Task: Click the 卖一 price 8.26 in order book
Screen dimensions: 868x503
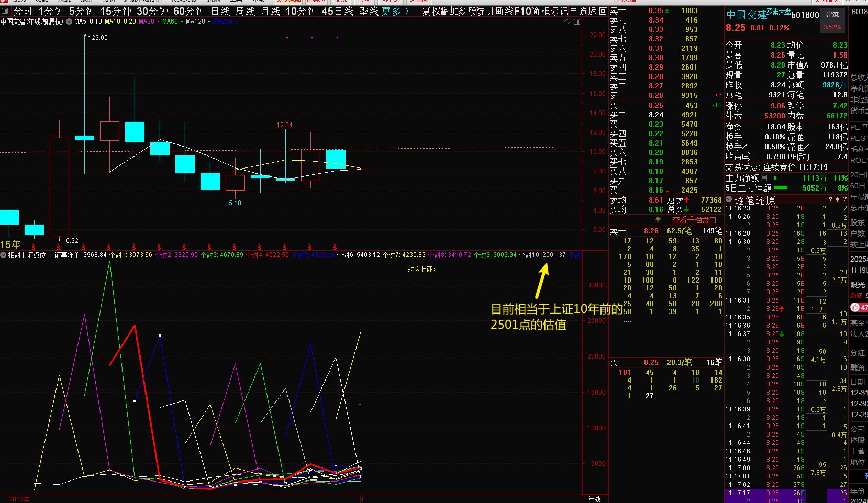Action: pos(655,95)
